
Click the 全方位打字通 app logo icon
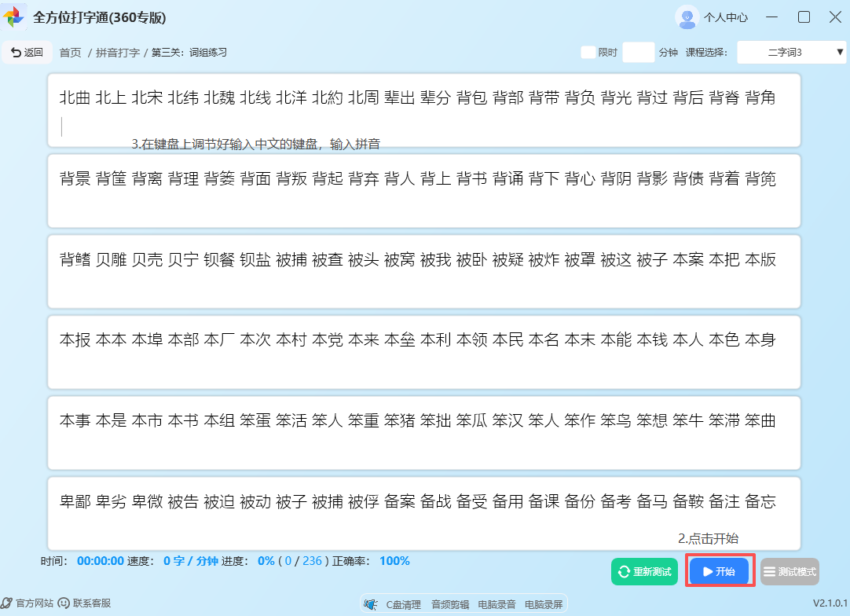14,17
